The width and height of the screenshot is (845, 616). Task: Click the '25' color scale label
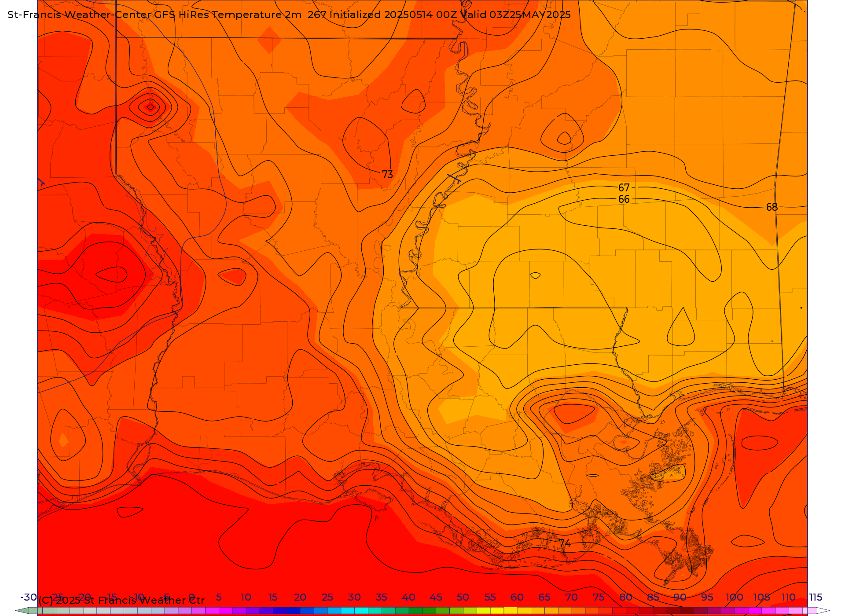327,597
